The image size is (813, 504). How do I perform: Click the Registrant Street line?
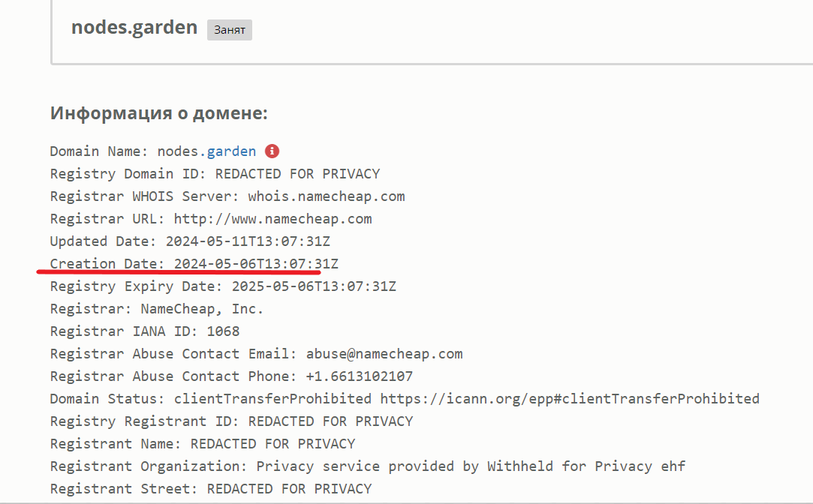[211, 489]
